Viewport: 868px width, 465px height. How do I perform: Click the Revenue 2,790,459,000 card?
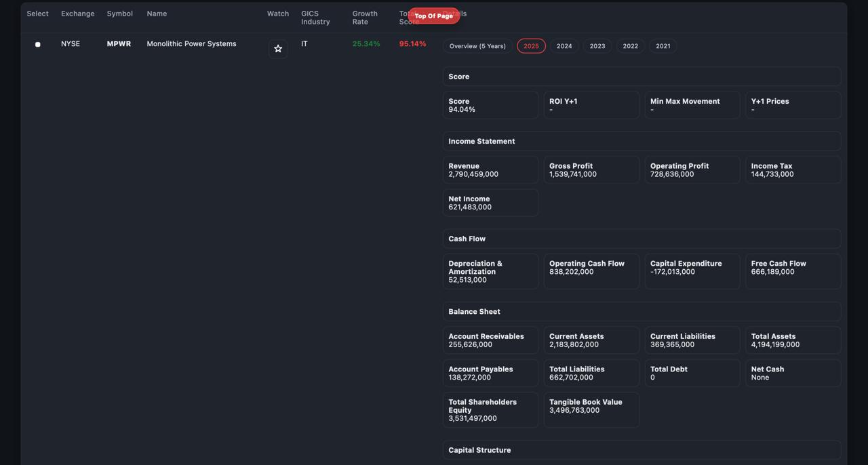pyautogui.click(x=490, y=170)
